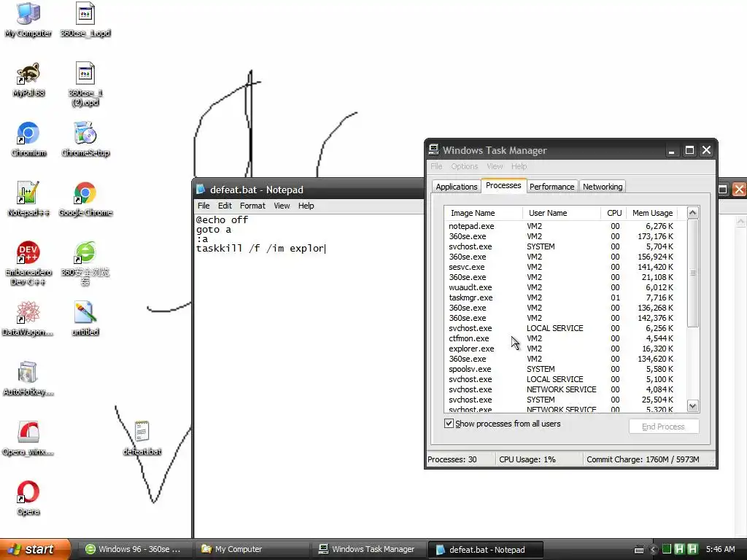This screenshot has width=747, height=560.
Task: Select the 360cse_1.opd file icon
Action: tap(85, 20)
